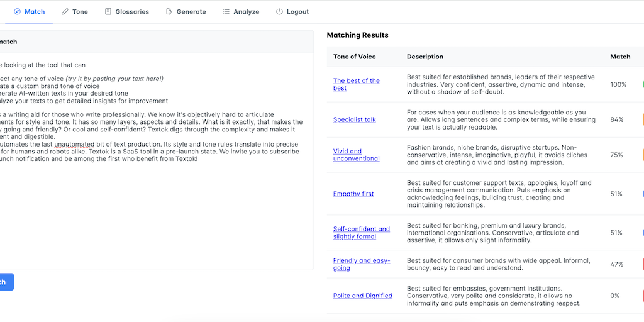Follow the "Vivid and unconventional" link
Image resolution: width=644 pixels, height=322 pixels.
click(x=356, y=155)
